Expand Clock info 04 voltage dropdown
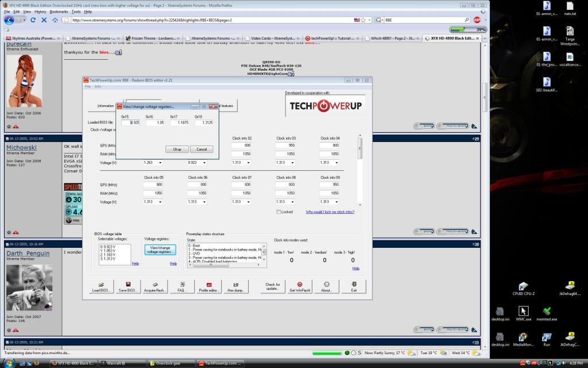This screenshot has width=588, height=368. click(336, 163)
